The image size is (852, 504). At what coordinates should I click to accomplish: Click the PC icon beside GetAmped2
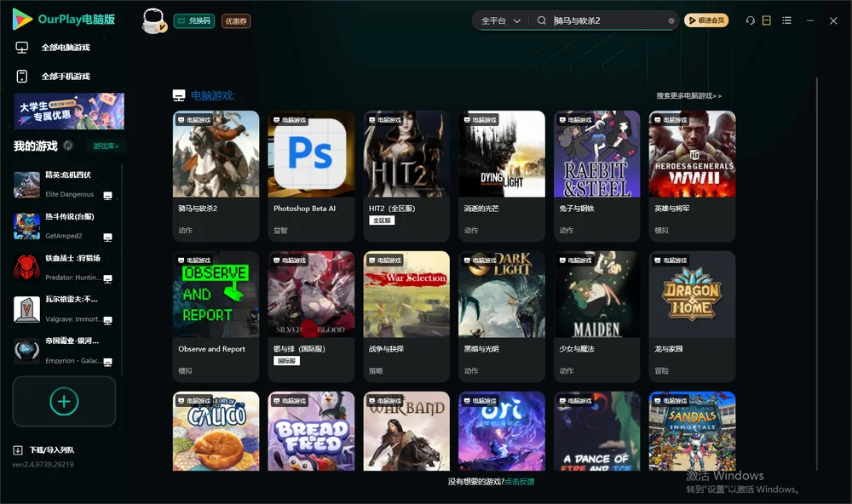pyautogui.click(x=107, y=238)
